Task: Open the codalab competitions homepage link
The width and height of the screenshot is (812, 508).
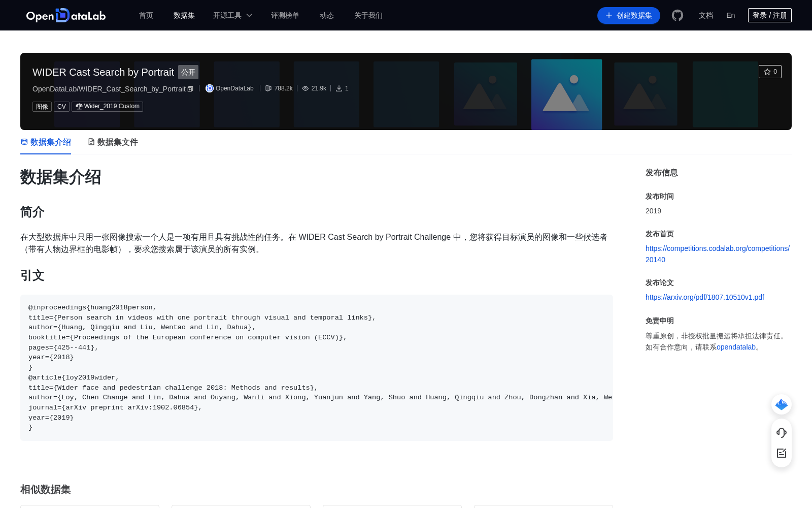Action: [718, 254]
